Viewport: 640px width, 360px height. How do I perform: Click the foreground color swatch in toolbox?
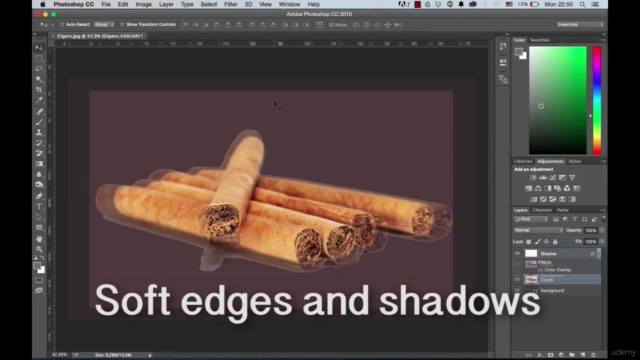(37, 266)
